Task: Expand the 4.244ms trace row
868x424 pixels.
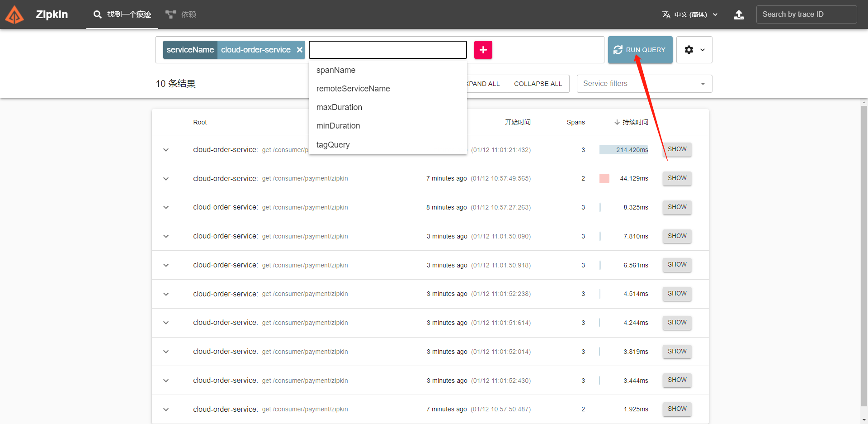Action: 166,323
